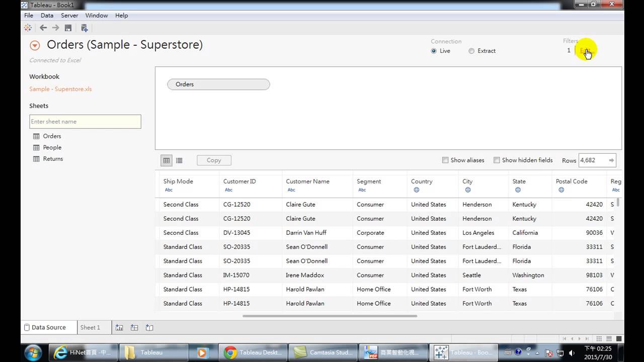The height and width of the screenshot is (362, 644).
Task: Select the Live connection radio button
Action: [x=434, y=51]
